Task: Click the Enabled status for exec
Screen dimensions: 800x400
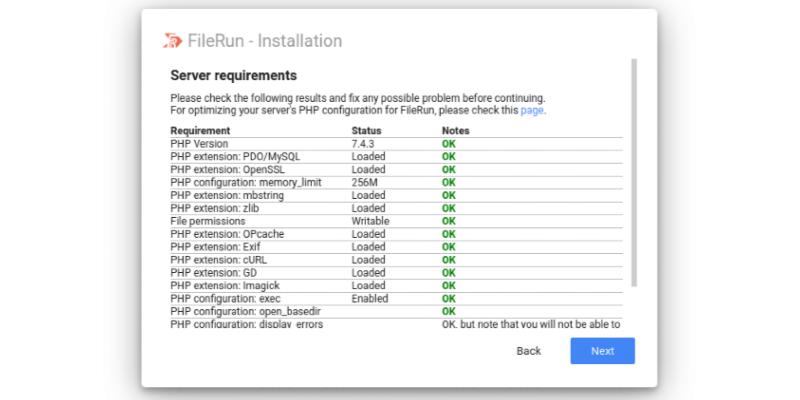Action: [x=369, y=298]
